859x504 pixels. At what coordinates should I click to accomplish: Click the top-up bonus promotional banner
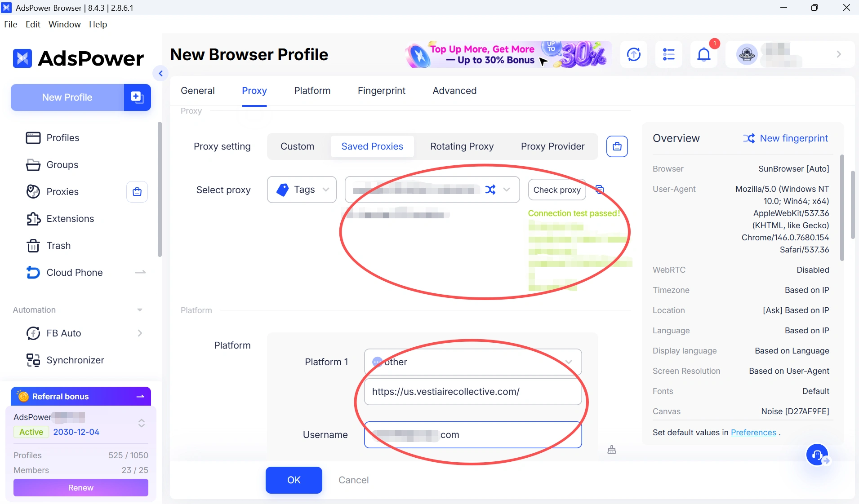[x=508, y=54]
